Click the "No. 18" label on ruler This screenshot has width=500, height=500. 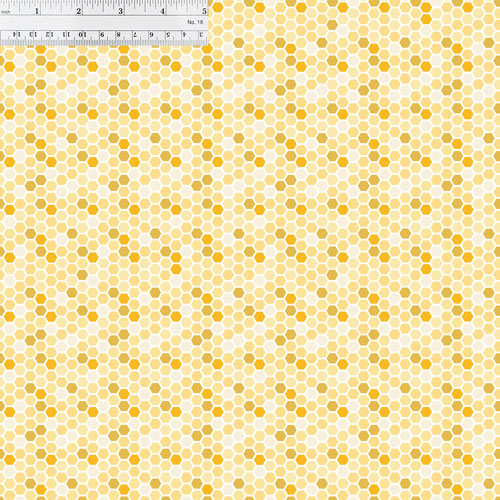[x=195, y=22]
